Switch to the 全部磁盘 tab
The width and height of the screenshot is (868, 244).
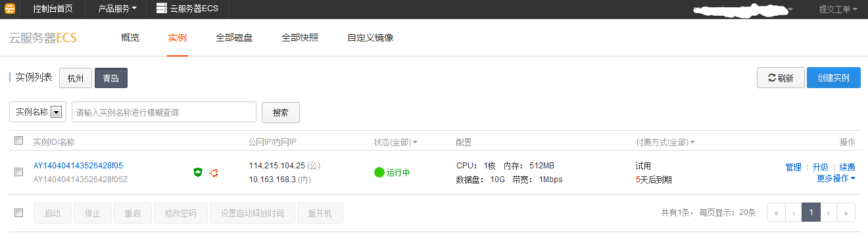[234, 37]
